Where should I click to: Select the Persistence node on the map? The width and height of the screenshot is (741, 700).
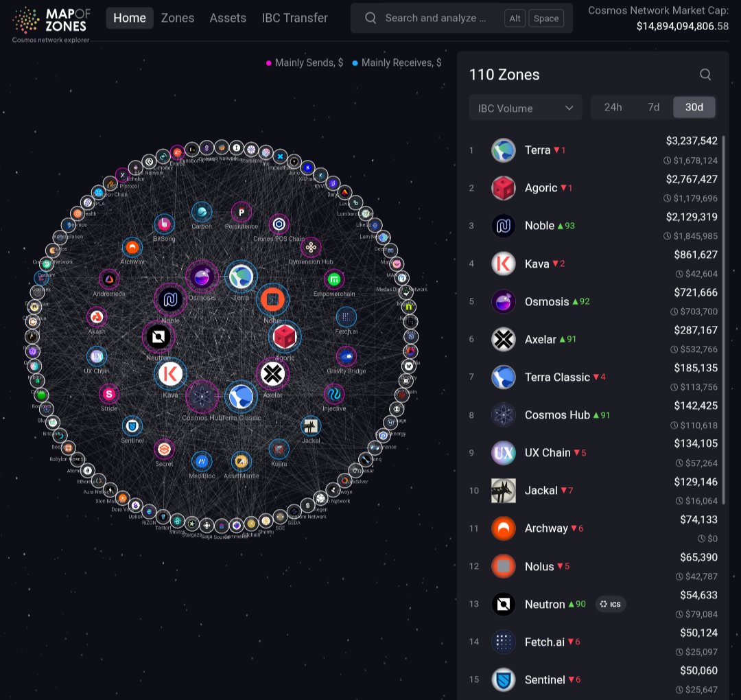(241, 212)
